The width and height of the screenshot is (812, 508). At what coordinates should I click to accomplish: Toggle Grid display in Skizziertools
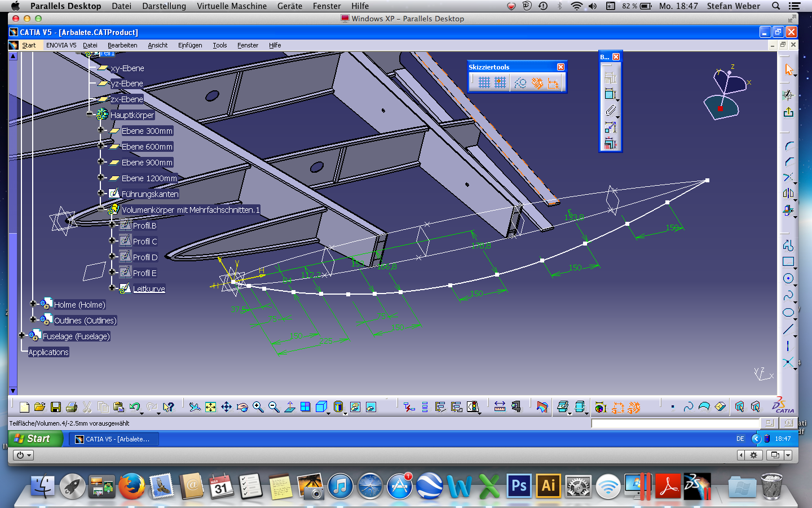pos(484,83)
